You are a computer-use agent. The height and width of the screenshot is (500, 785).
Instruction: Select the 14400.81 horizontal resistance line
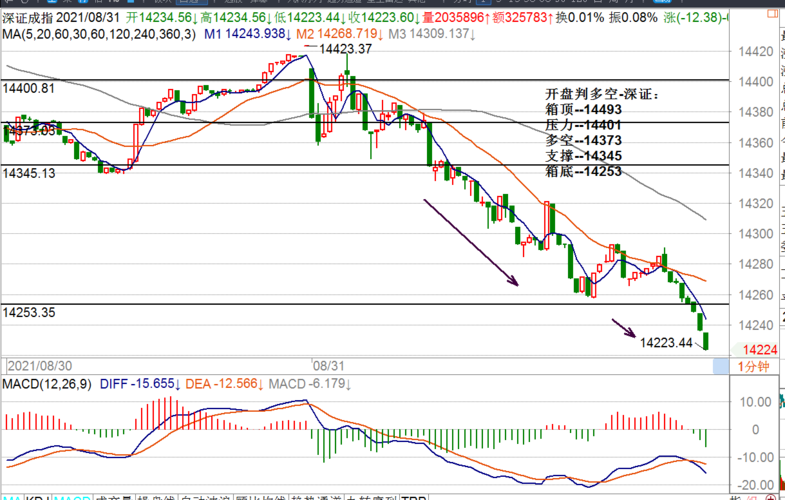click(300, 80)
